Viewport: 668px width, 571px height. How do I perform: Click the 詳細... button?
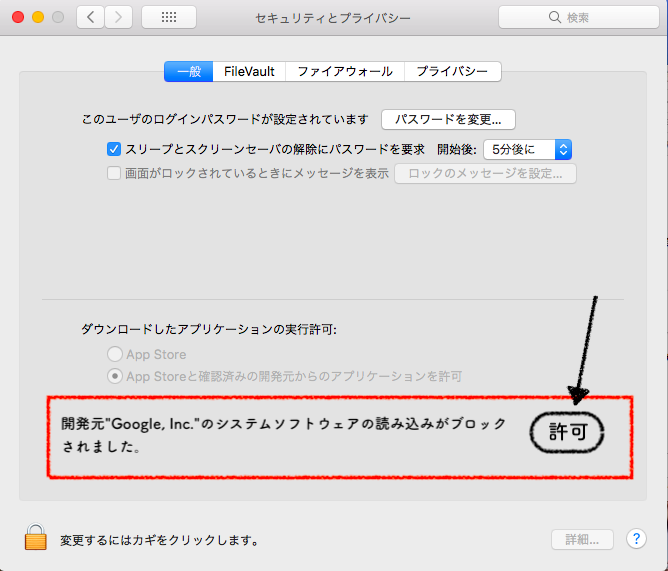click(582, 539)
